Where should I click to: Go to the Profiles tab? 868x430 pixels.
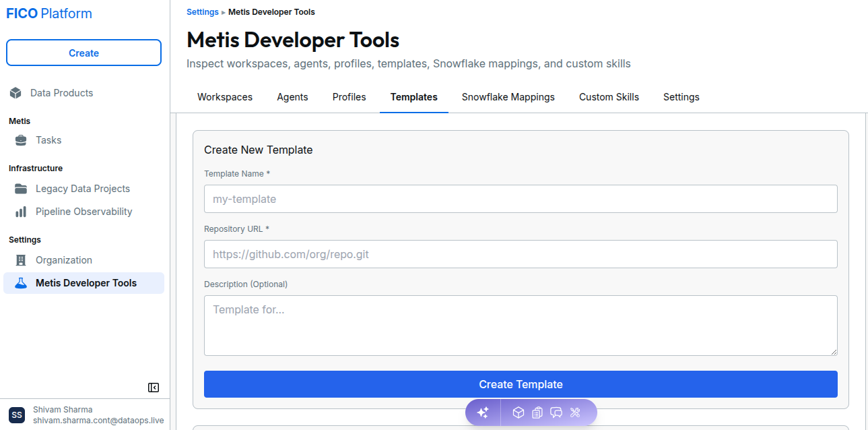[x=349, y=97]
